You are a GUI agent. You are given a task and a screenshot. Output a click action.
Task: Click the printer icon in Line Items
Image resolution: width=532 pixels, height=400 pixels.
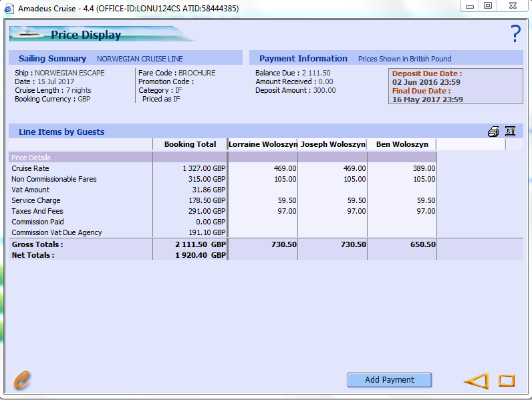point(493,131)
